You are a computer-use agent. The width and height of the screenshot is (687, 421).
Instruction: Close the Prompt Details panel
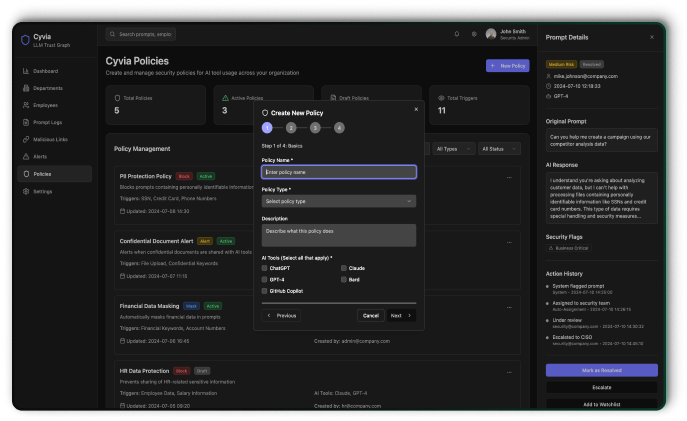(652, 37)
